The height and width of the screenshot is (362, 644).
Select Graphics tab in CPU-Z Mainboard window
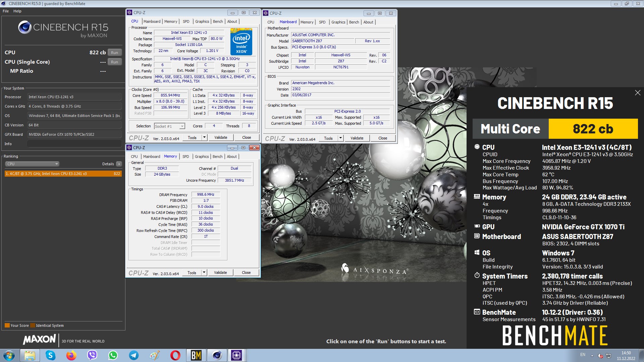click(338, 22)
